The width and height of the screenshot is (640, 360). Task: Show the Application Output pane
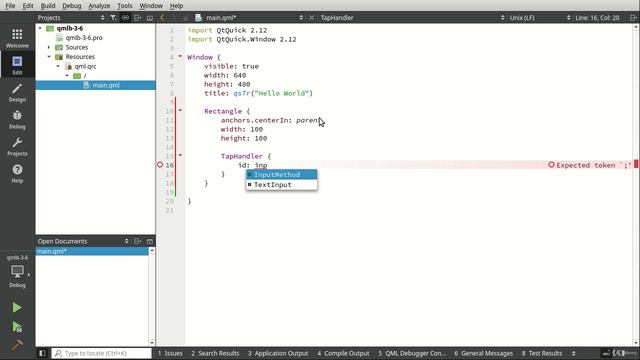(278, 353)
